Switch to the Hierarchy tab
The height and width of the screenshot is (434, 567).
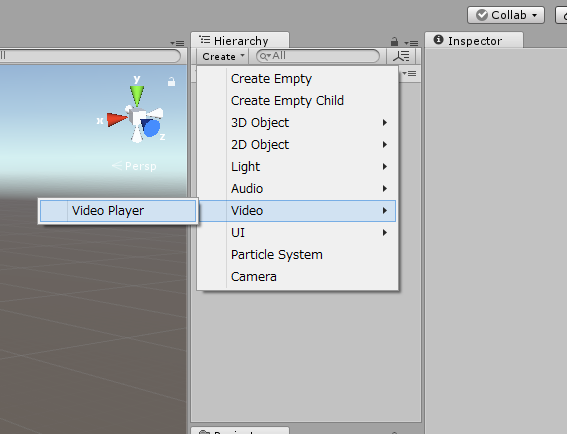(240, 41)
